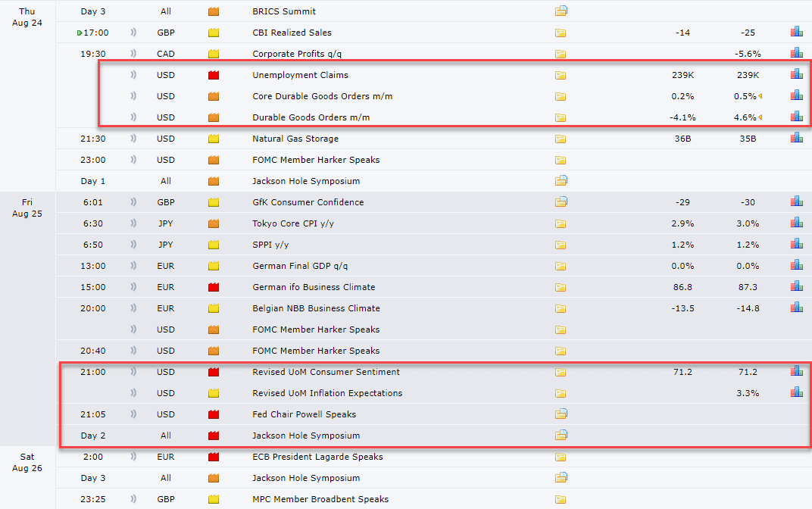The width and height of the screenshot is (812, 509).
Task: Open the graph icon for Unemployment Claims
Action: (795, 74)
